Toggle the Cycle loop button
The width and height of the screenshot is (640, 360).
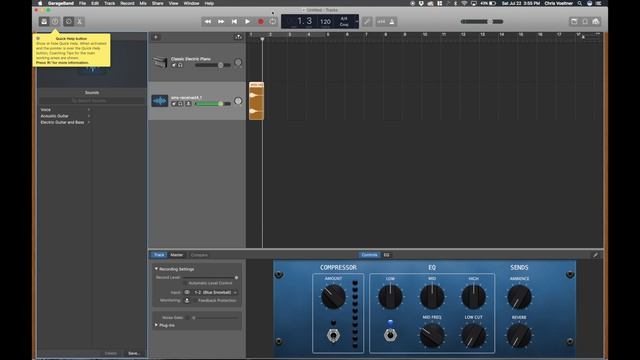pos(272,21)
